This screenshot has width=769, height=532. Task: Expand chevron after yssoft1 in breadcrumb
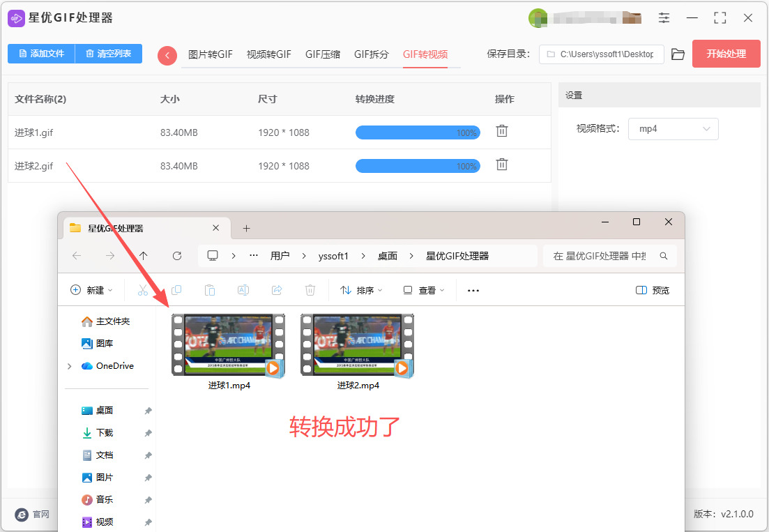363,256
